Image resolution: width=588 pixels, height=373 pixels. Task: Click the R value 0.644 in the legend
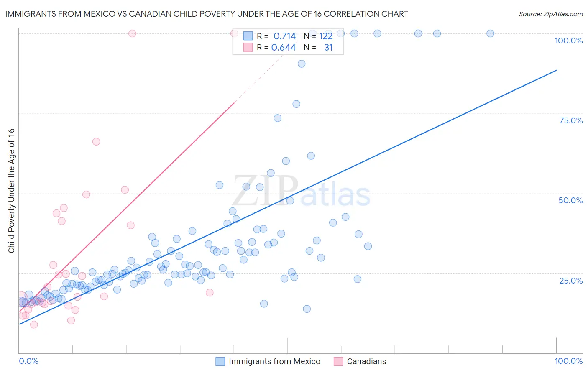point(284,47)
